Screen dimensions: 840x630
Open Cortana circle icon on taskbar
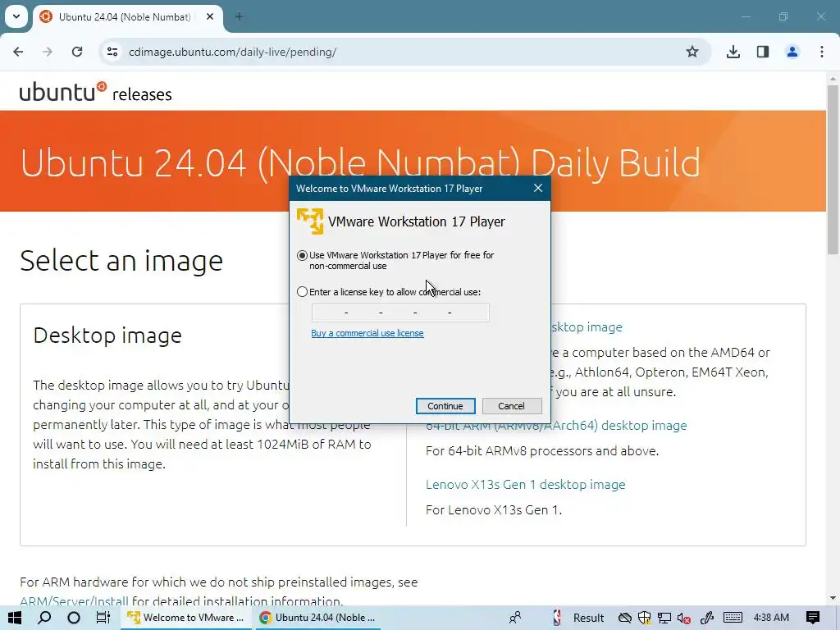pos(74,618)
